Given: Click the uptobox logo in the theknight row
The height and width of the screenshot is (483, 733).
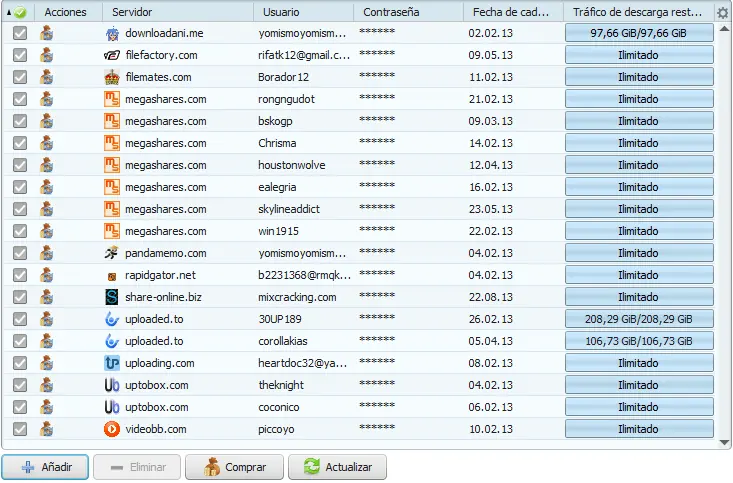Looking at the screenshot, I should coord(112,385).
